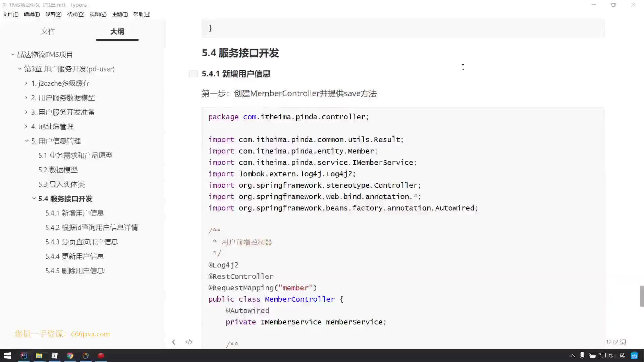Open File Explorer from taskbar
Image resolution: width=644 pixels, height=362 pixels.
coord(39,356)
